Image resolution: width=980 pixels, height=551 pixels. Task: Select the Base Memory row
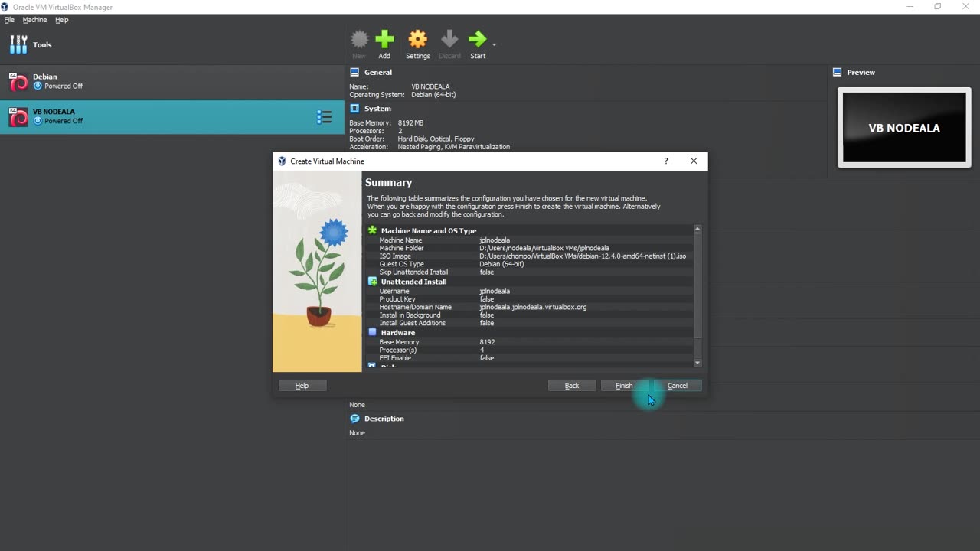[x=530, y=342]
